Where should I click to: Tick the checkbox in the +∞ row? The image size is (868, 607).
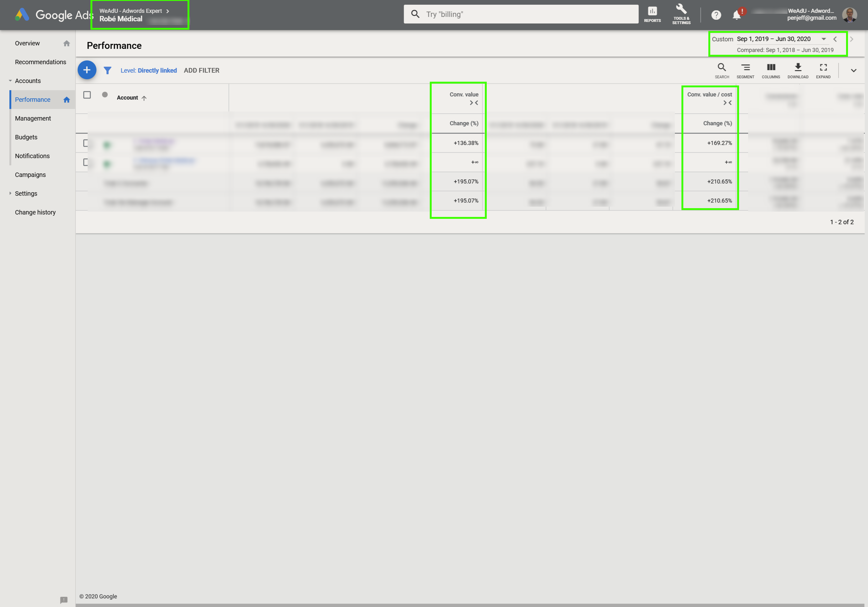coord(86,162)
